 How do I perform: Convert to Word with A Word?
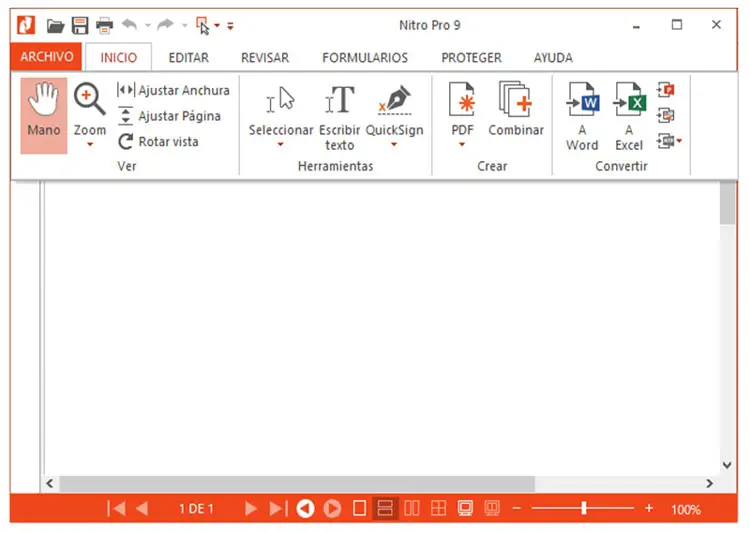(x=582, y=117)
